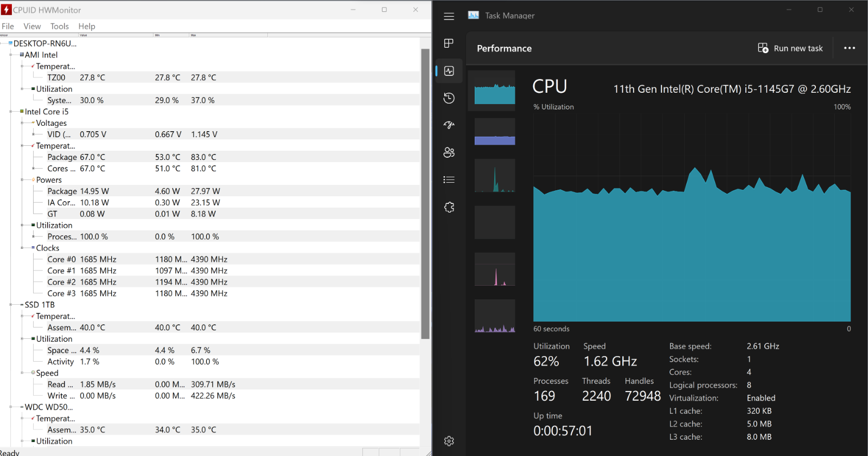Click the 0:00:57:01 up time value
868x456 pixels.
tap(563, 431)
